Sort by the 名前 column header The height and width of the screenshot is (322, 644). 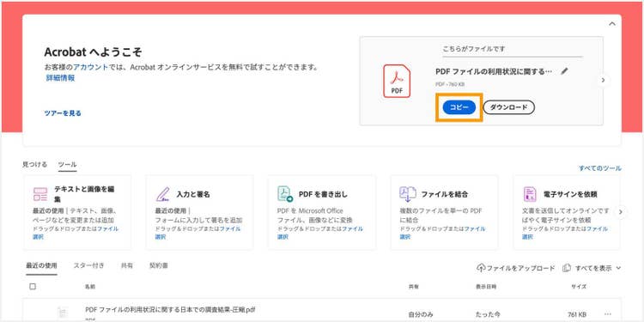coord(90,287)
